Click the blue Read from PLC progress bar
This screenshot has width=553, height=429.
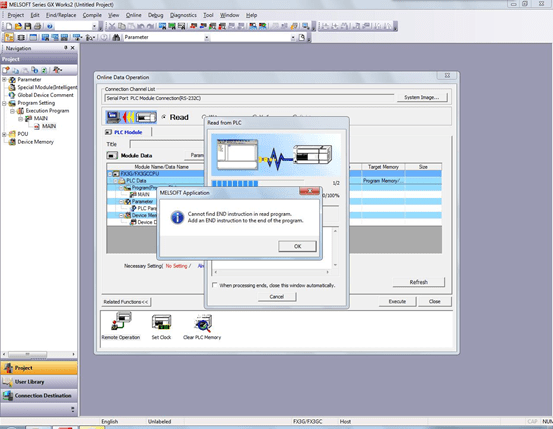(257, 183)
